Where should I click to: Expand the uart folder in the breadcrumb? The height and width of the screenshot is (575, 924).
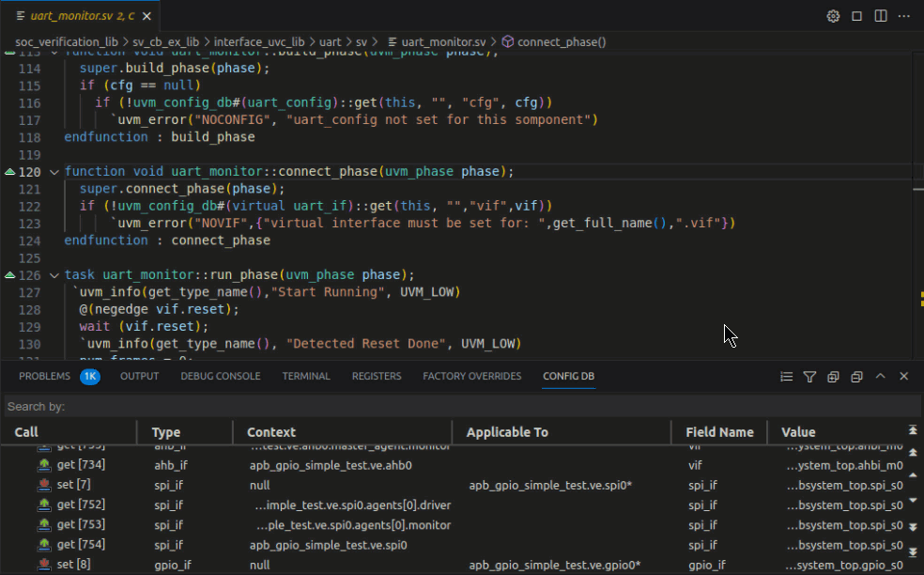(x=332, y=42)
